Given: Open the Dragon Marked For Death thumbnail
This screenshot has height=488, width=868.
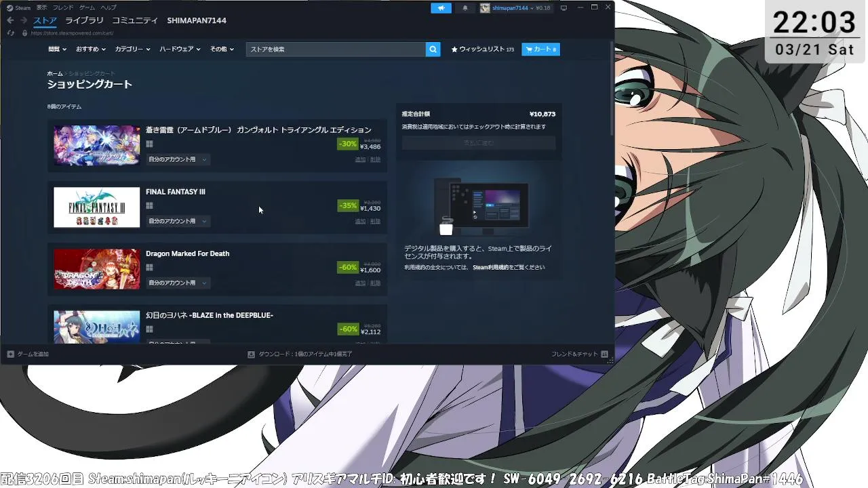Looking at the screenshot, I should click(x=97, y=269).
